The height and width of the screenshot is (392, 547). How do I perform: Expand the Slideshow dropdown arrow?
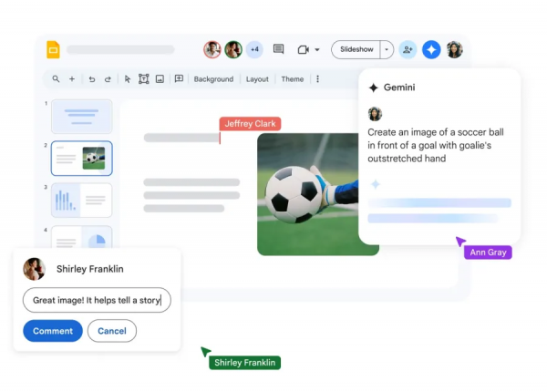[x=387, y=49]
